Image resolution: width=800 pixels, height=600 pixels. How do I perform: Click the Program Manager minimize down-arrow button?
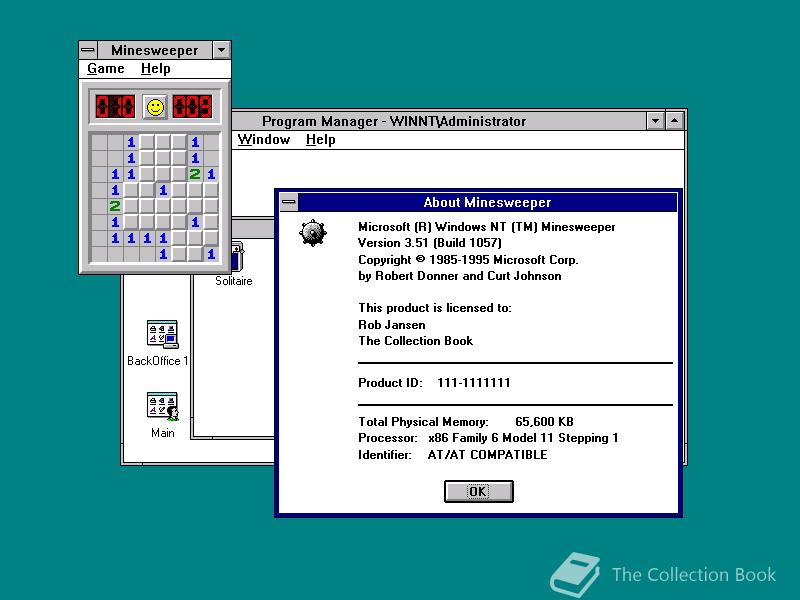pyautogui.click(x=655, y=121)
